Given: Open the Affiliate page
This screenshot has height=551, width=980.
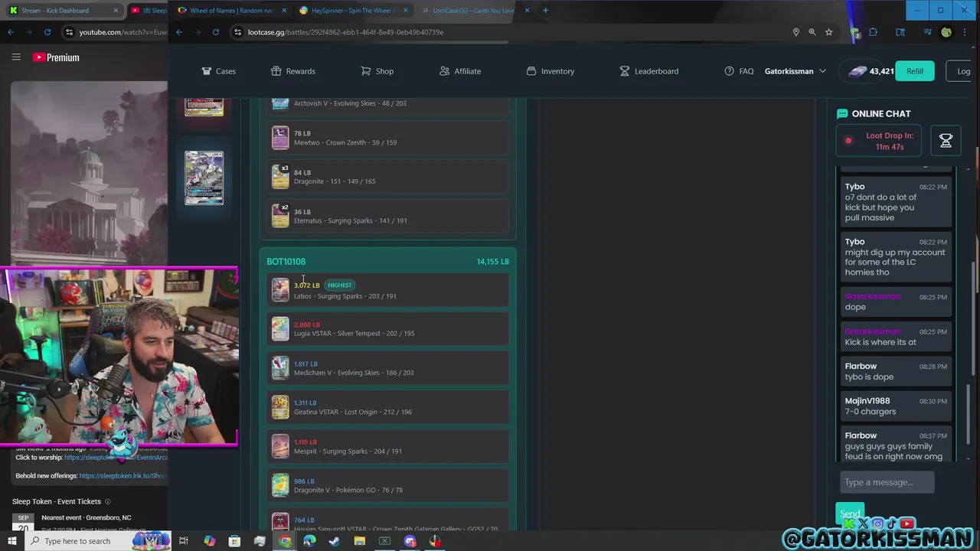Looking at the screenshot, I should 459,71.
